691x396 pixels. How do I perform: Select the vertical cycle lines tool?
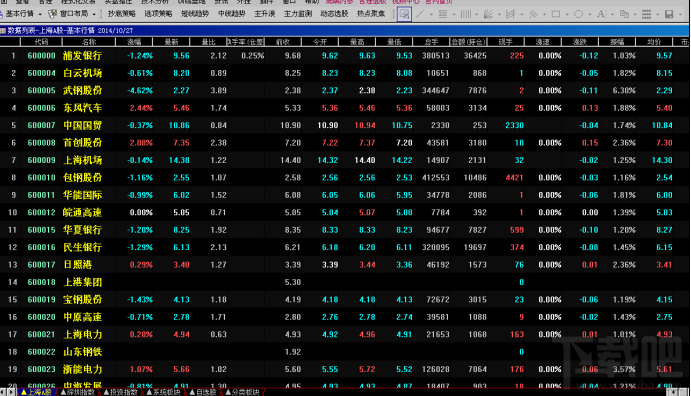tap(465, 14)
